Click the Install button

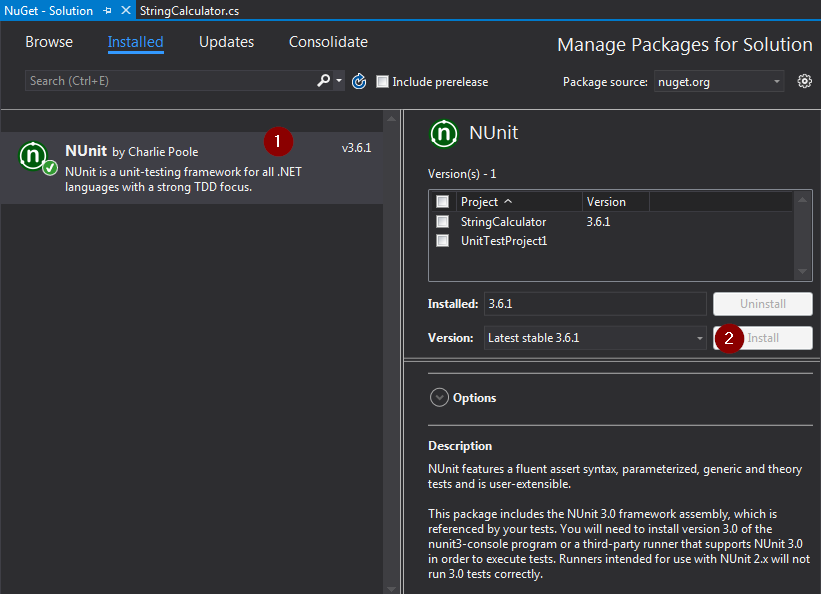[x=766, y=338]
